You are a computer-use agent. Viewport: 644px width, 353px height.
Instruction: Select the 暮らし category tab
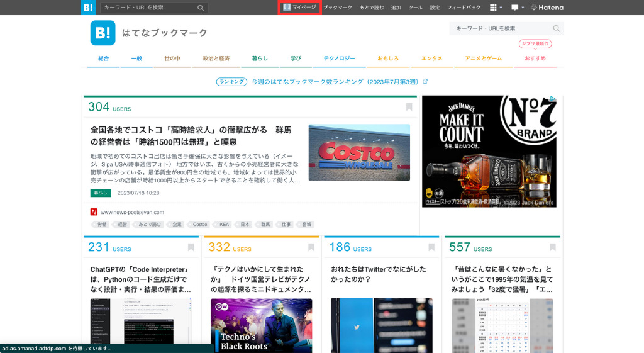260,59
